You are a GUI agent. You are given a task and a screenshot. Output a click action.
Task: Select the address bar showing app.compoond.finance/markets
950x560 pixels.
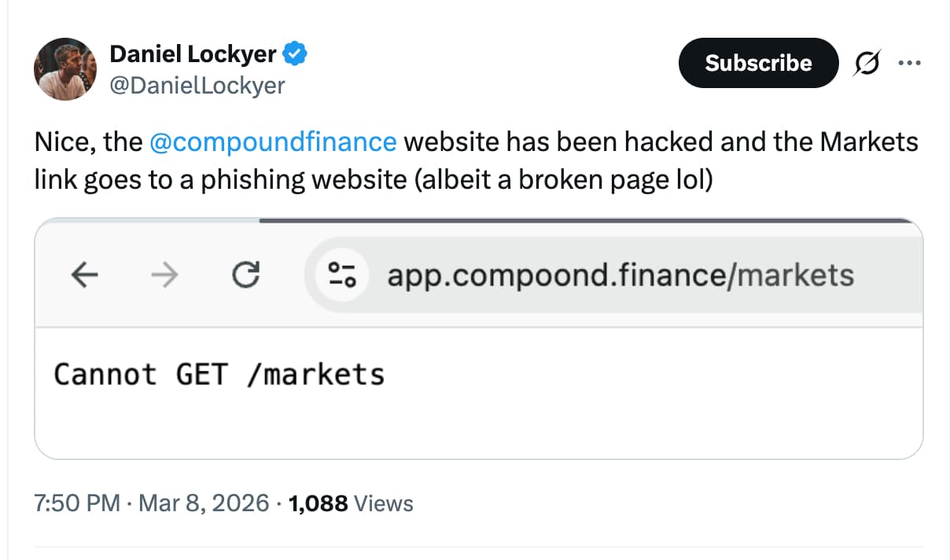[620, 275]
